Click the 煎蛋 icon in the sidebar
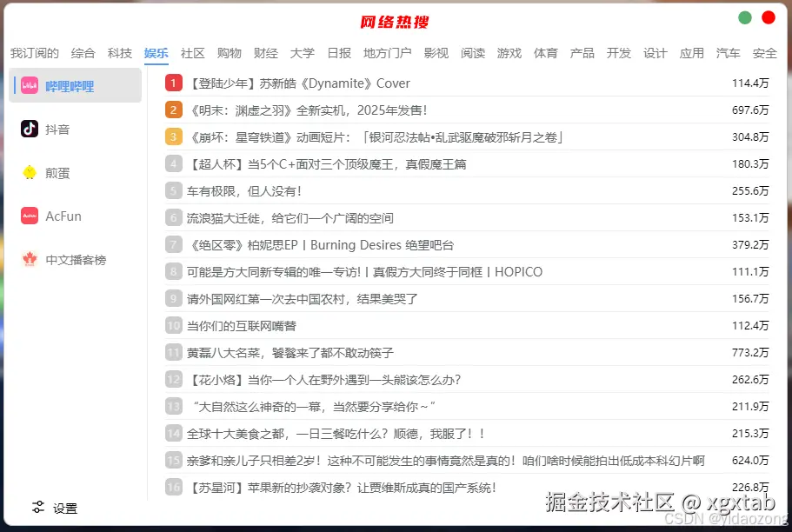 point(30,172)
